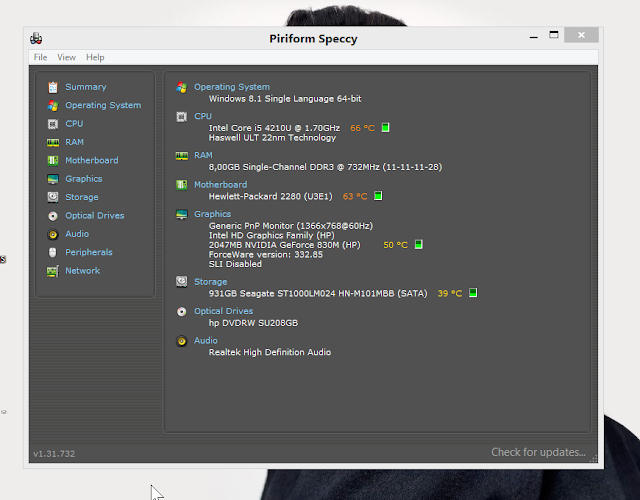
Task: Maximize the Speccy window
Action: click(553, 35)
